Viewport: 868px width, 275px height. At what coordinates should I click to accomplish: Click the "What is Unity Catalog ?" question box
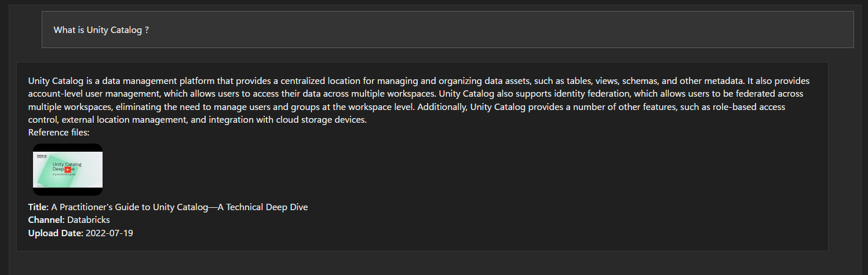(x=447, y=30)
